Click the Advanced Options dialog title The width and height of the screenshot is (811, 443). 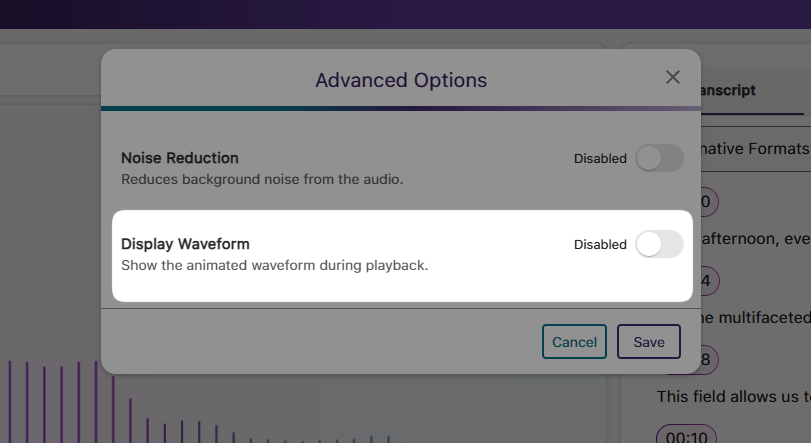click(401, 80)
